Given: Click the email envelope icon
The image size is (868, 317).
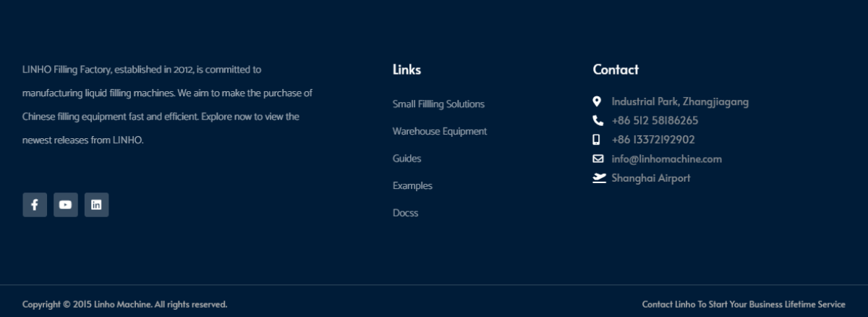Looking at the screenshot, I should pos(598,158).
